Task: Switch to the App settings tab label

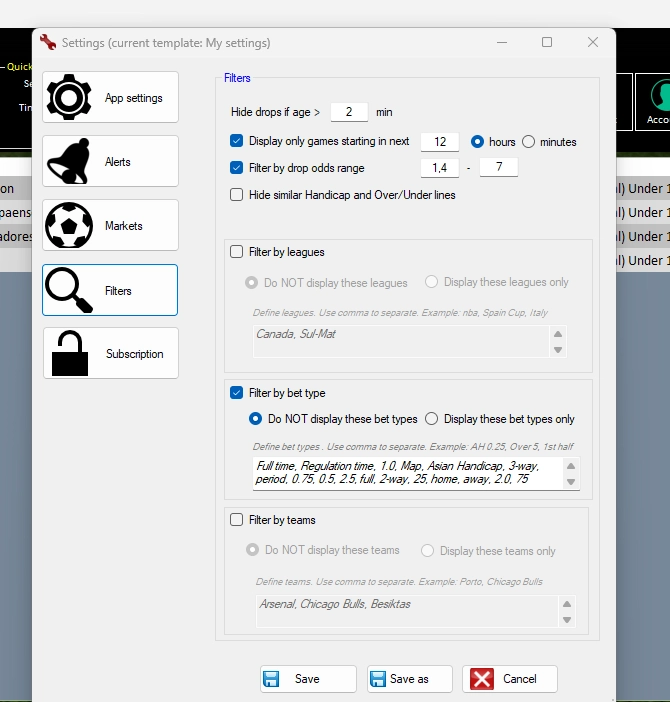Action: tap(133, 98)
